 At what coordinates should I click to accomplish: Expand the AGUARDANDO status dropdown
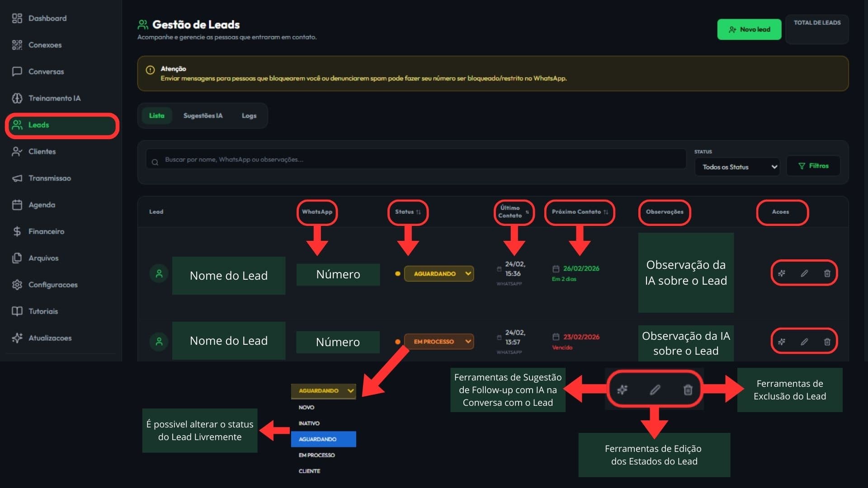439,273
